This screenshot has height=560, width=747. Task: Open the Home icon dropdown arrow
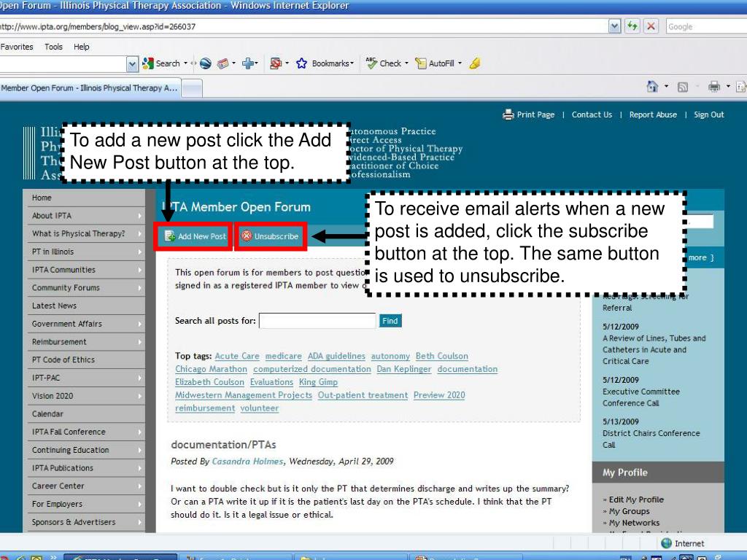[x=666, y=86]
